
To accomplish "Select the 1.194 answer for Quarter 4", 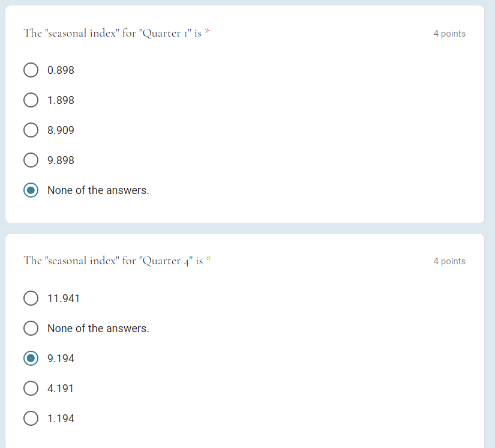I will pyautogui.click(x=31, y=418).
